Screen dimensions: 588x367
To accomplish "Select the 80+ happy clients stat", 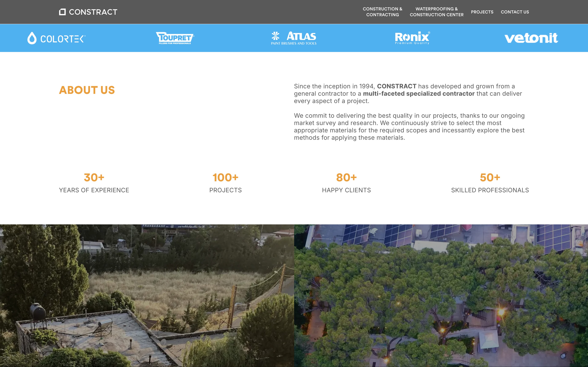I will click(346, 177).
